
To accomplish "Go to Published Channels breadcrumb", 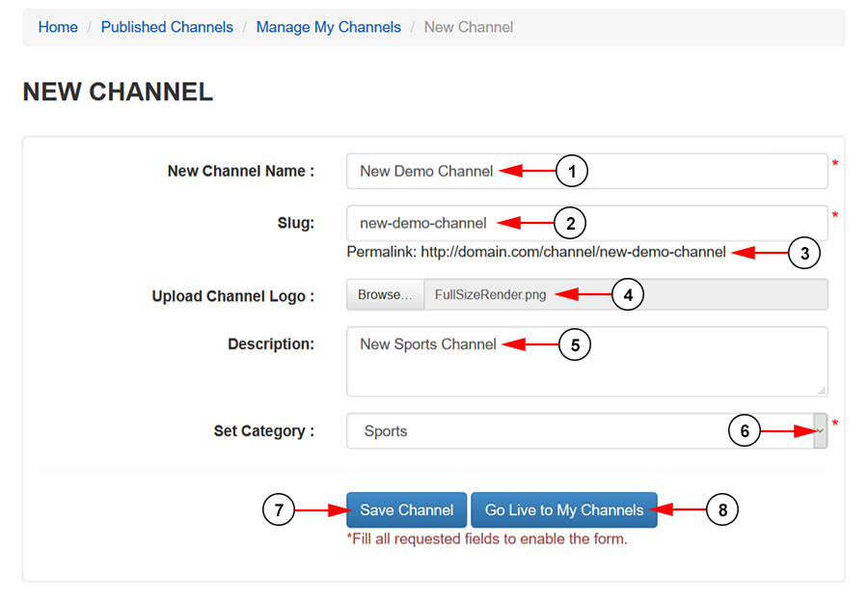I will point(167,27).
